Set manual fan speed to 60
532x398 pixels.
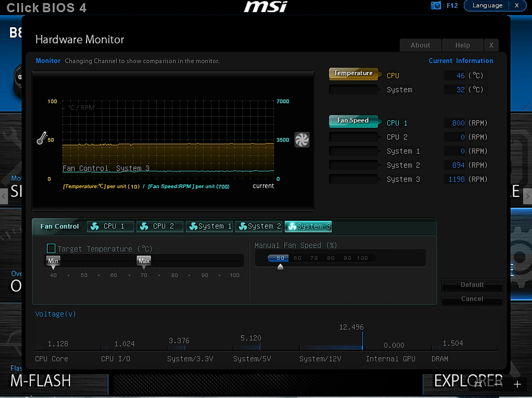(298, 258)
